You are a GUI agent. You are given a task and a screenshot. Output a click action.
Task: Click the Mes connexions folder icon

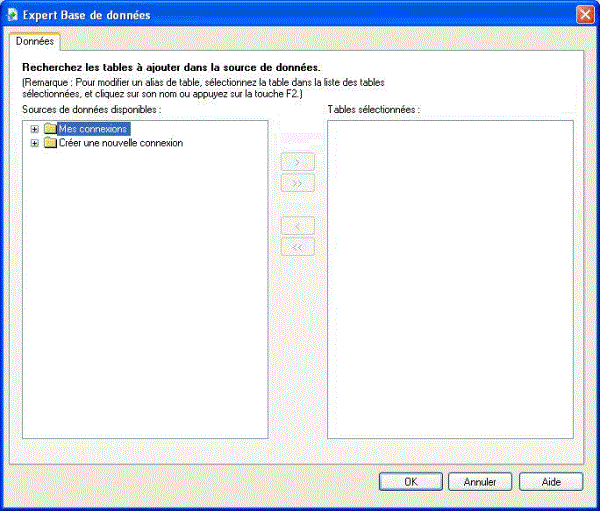pos(50,129)
